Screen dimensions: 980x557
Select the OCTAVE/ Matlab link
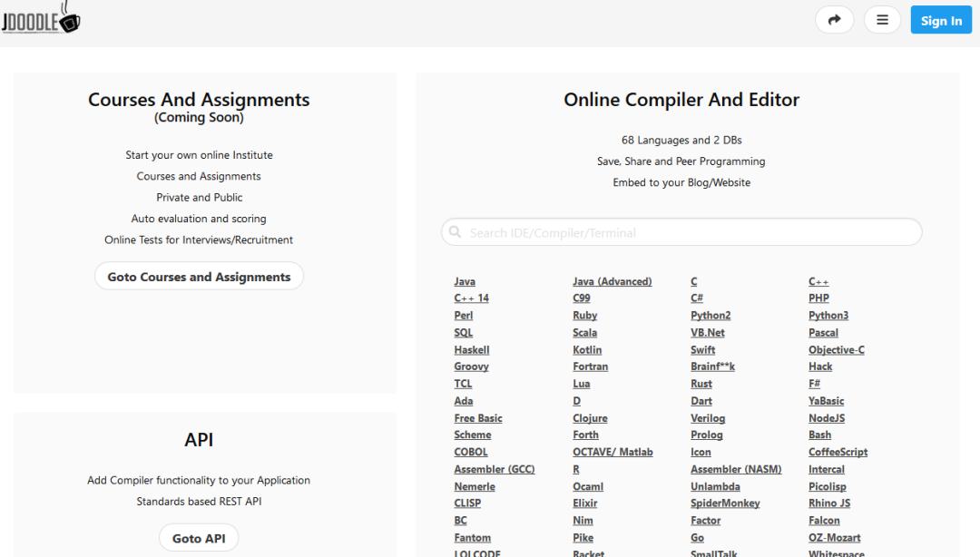point(612,452)
